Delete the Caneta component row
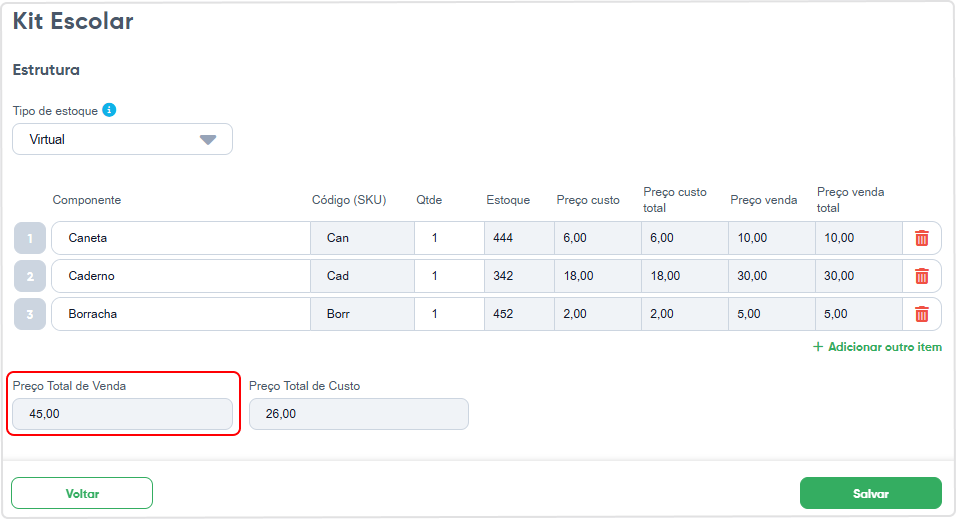Screen dimensions: 956x519 [x=921, y=238]
